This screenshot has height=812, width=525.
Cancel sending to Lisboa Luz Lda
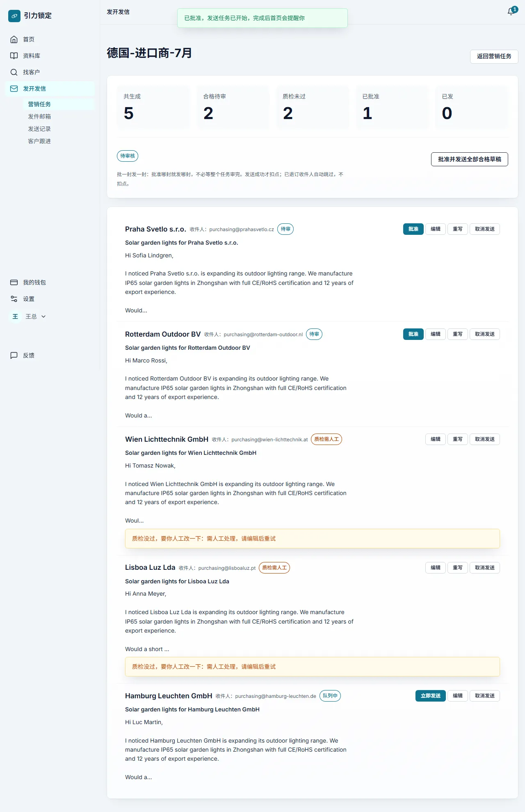pyautogui.click(x=485, y=568)
